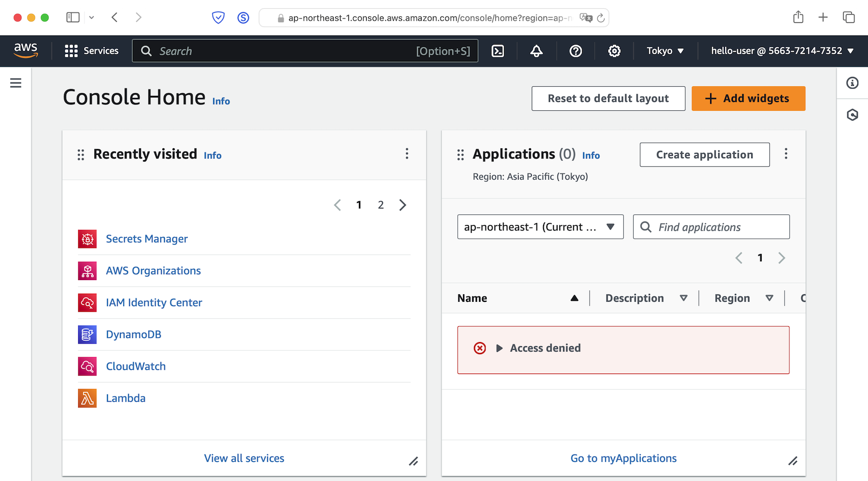Open Recently visited widget options menu
Image resolution: width=868 pixels, height=481 pixels.
coord(407,154)
